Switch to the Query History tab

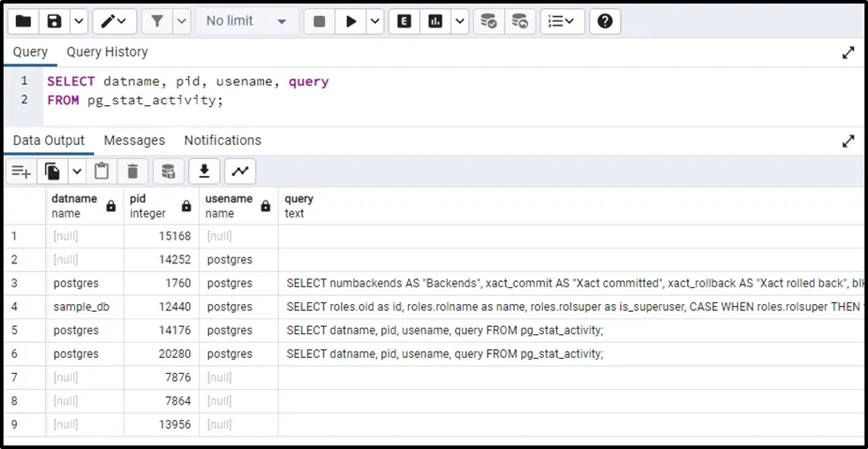click(107, 52)
